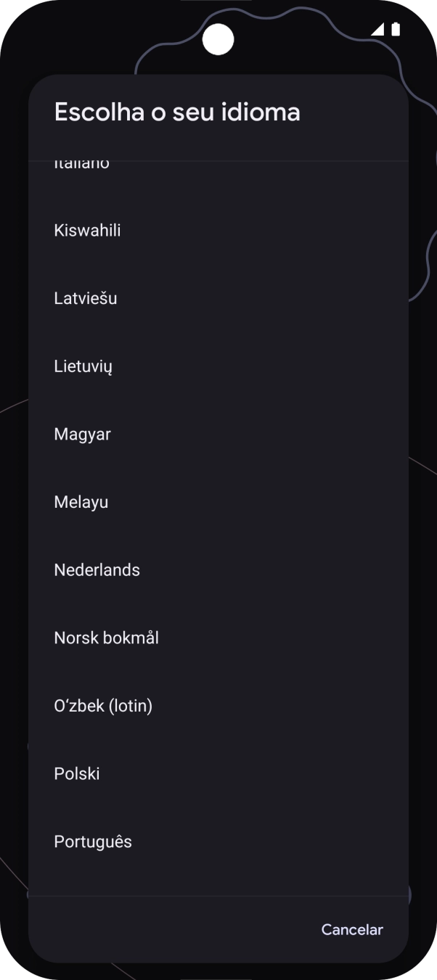This screenshot has width=437, height=980.
Task: Choose Melayu as your language
Action: tap(218, 502)
